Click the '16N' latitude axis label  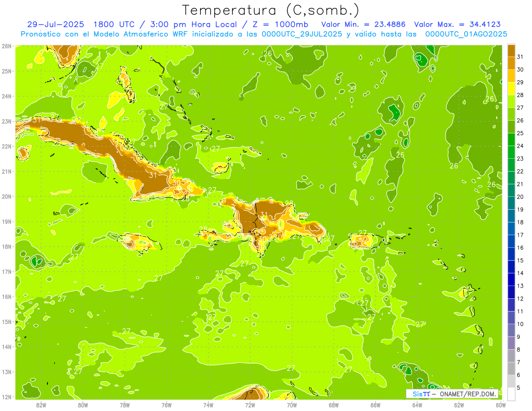pos(6,297)
